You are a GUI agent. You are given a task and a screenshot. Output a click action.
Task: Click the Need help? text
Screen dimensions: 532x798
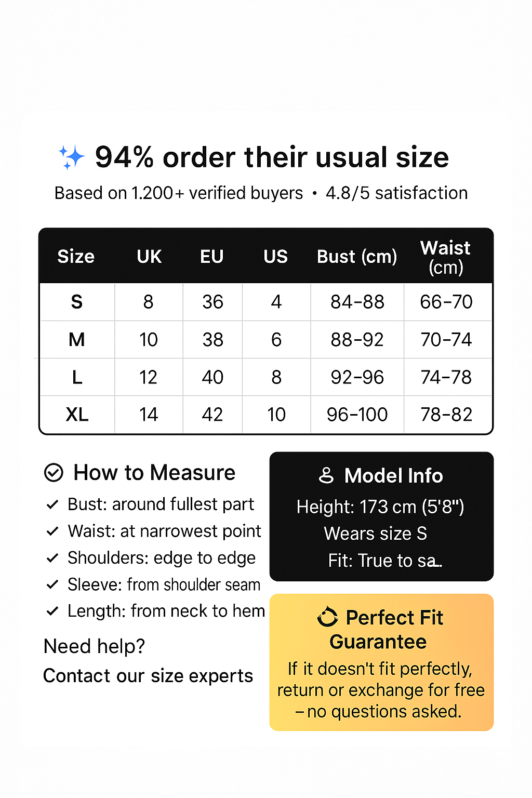point(94,647)
